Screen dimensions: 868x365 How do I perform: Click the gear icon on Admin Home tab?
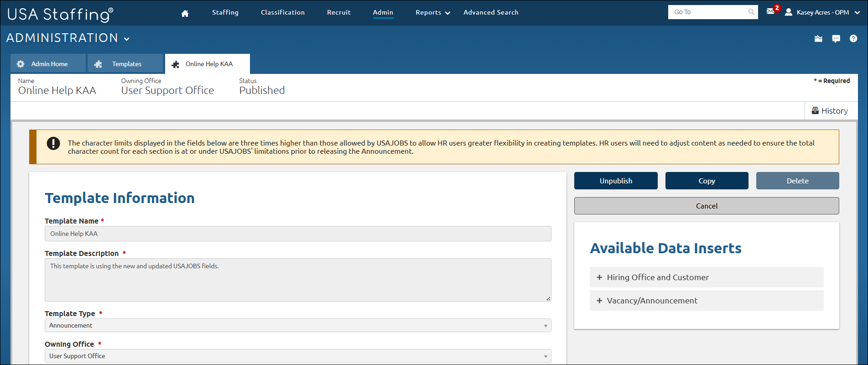[21, 64]
